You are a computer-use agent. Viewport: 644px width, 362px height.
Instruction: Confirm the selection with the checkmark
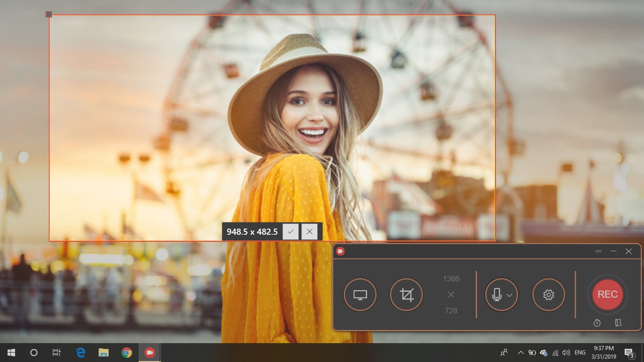[x=291, y=231]
